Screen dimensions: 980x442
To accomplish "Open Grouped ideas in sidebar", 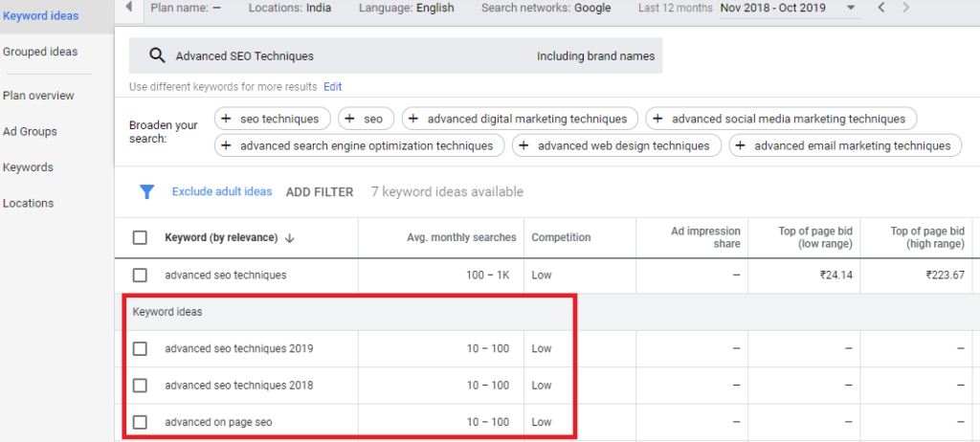I will [x=40, y=52].
